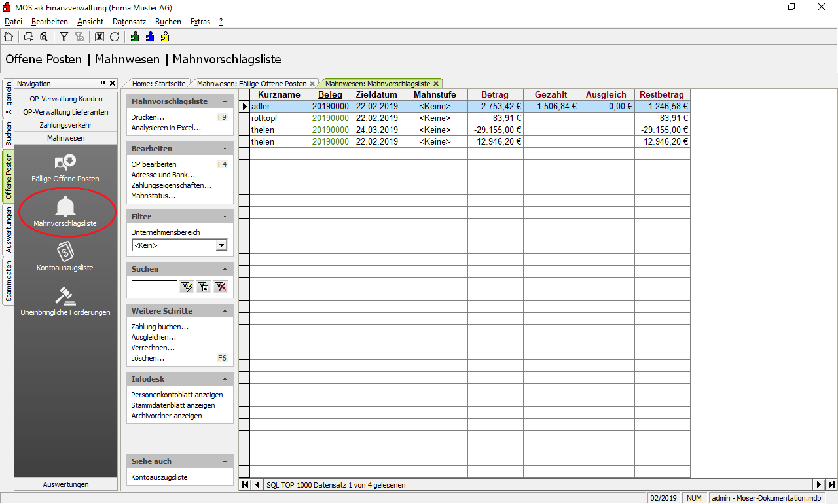Viewport: 838px width, 504px height.
Task: Close the Mahnvorschlagsliste tab
Action: pos(436,84)
